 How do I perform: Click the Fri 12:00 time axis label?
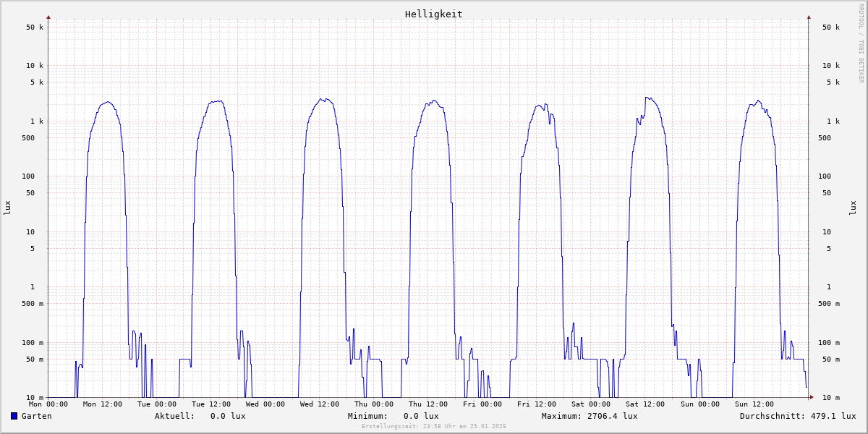(x=537, y=404)
